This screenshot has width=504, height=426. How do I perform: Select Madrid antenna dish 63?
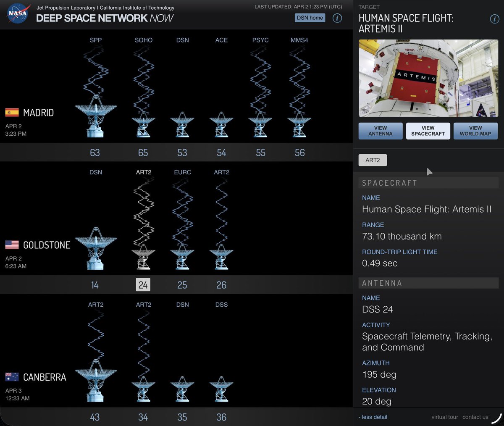pyautogui.click(x=96, y=116)
